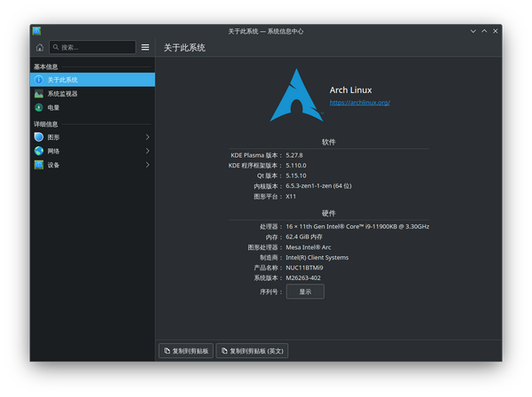Click graphics platform value X11

291,197
